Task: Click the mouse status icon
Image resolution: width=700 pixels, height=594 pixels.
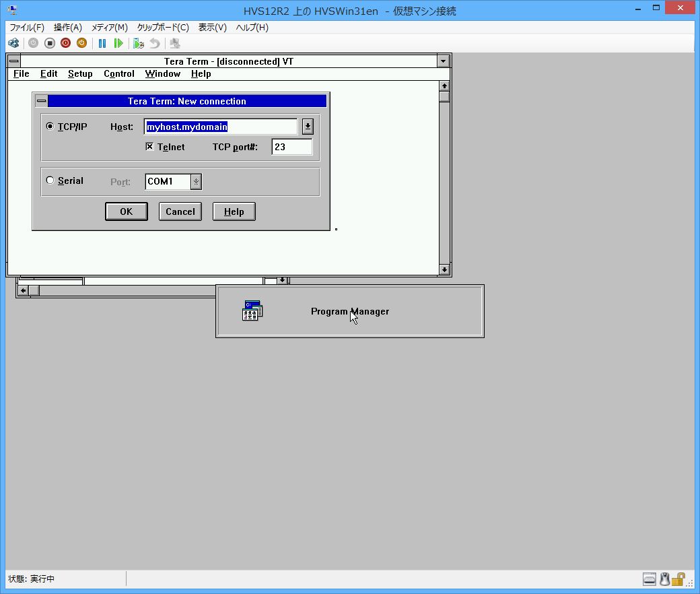Action: 665,579
